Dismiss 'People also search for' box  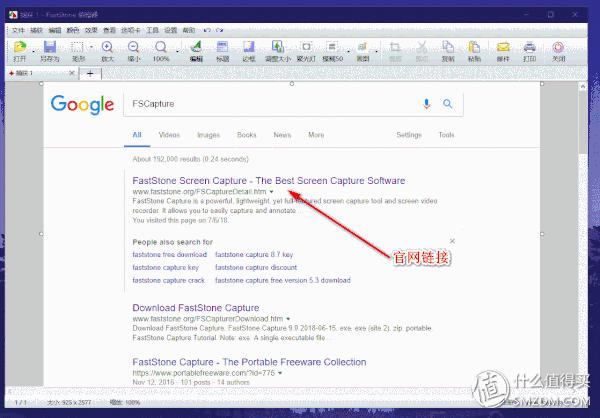tap(452, 241)
